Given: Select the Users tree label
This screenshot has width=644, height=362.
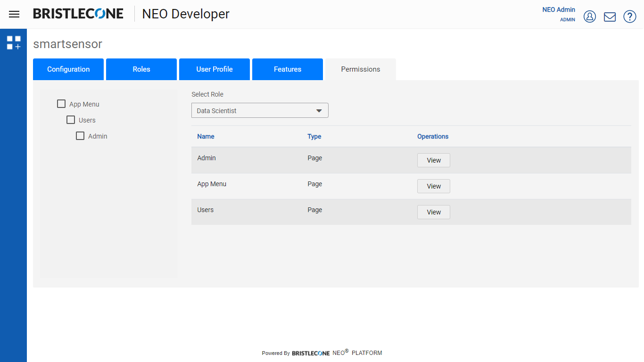Looking at the screenshot, I should tap(87, 120).
